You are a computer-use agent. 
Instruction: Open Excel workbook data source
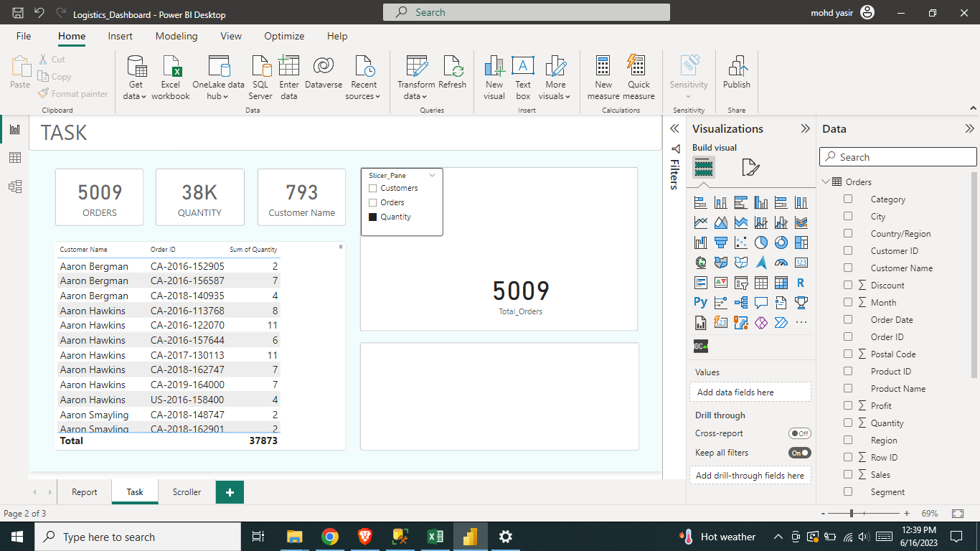click(x=171, y=77)
